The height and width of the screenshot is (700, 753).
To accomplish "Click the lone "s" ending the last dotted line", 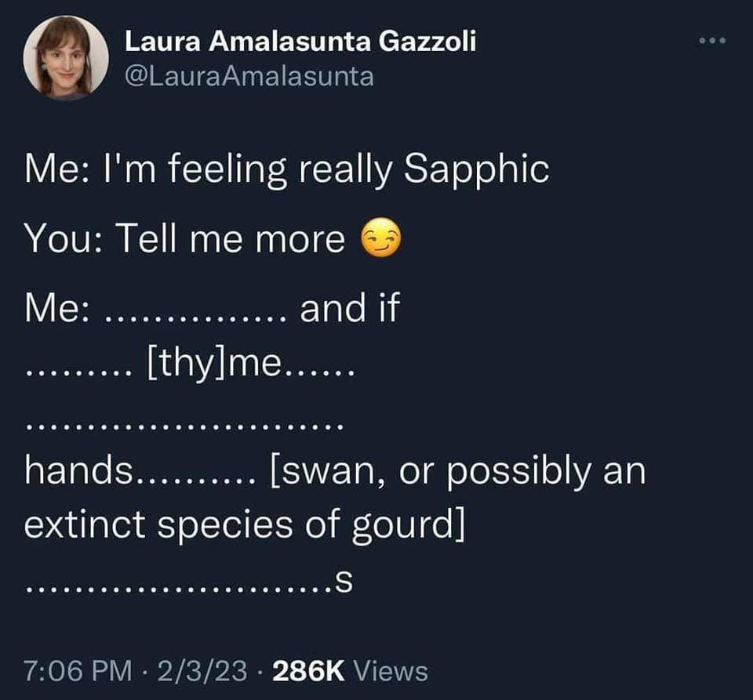I will click(x=340, y=581).
